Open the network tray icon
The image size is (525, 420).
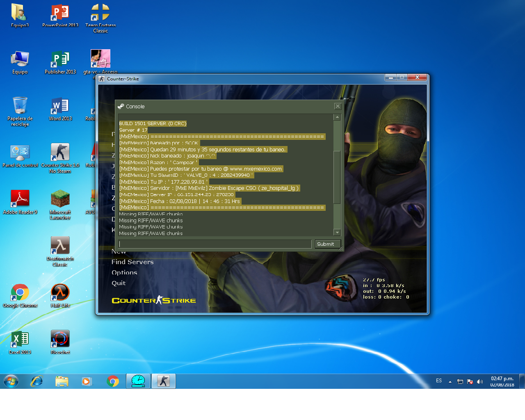point(460,381)
